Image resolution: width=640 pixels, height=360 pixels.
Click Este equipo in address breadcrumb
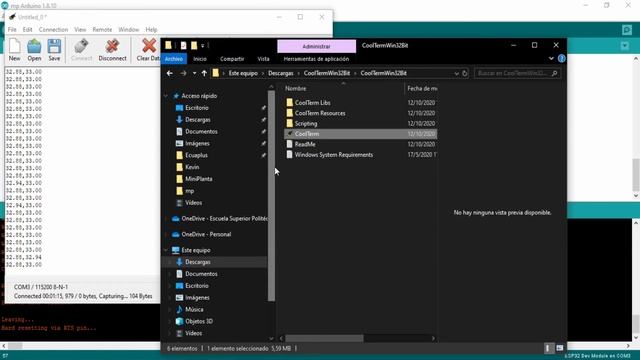243,73
